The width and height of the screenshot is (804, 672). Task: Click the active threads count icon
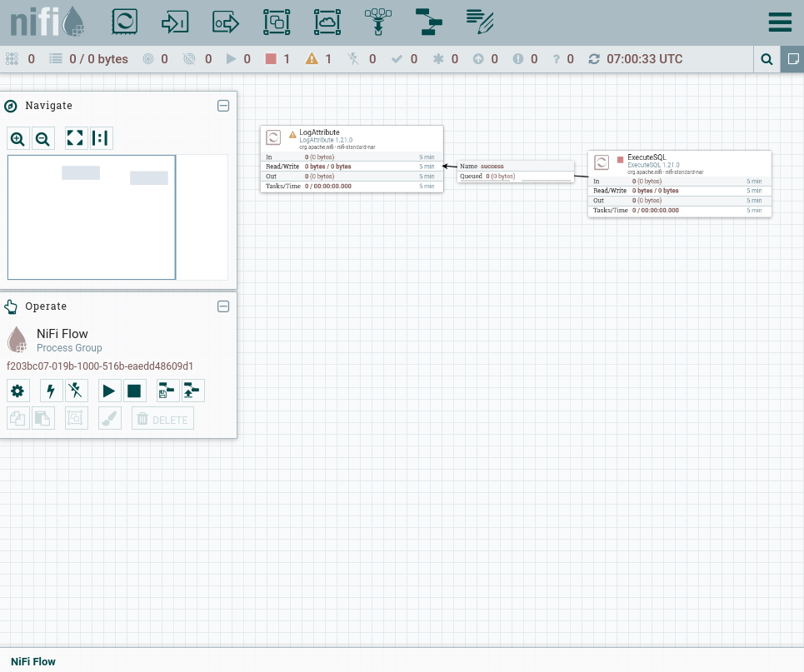tap(12, 59)
